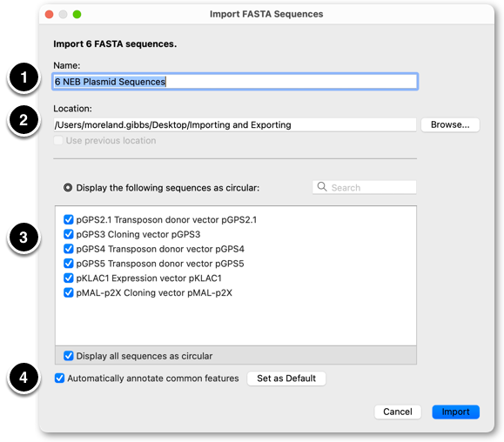Click the Set as Default button
Image resolution: width=504 pixels, height=442 pixels.
286,378
